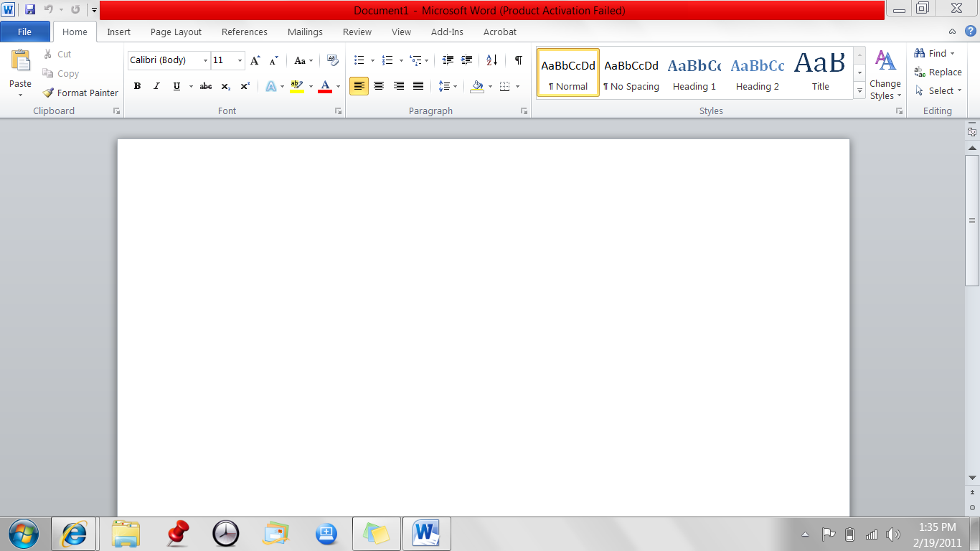This screenshot has height=551, width=980.
Task: Click the Bullets list icon
Action: click(359, 60)
